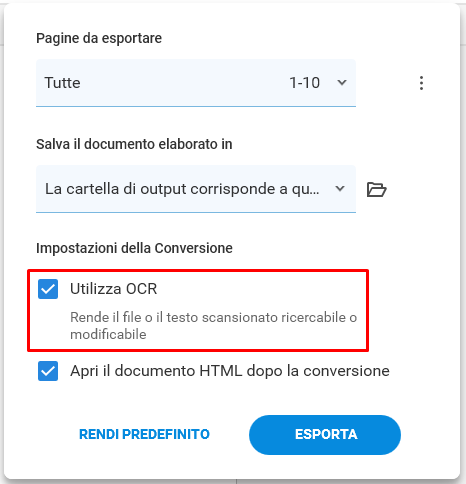466x484 pixels.
Task: Click the chevron arrow next to 1-10
Action: click(x=342, y=82)
